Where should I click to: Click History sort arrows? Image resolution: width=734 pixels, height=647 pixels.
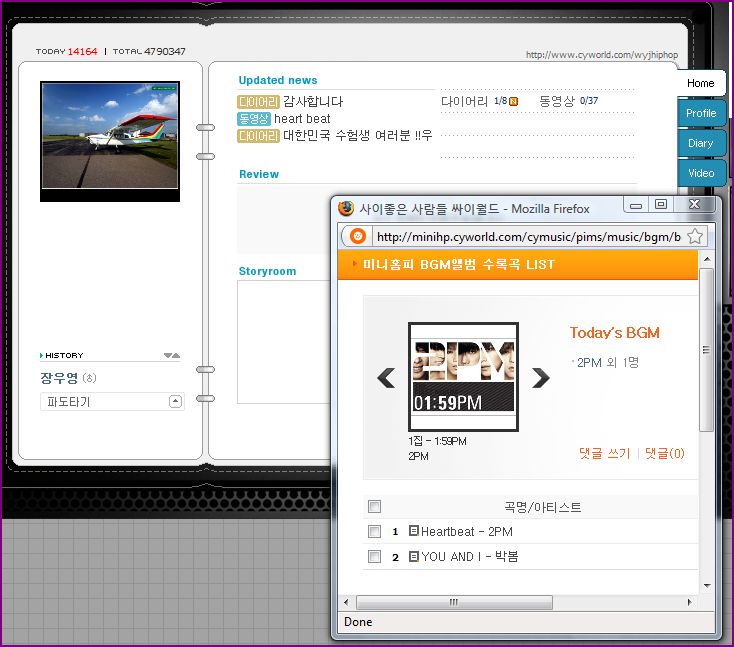pos(172,355)
